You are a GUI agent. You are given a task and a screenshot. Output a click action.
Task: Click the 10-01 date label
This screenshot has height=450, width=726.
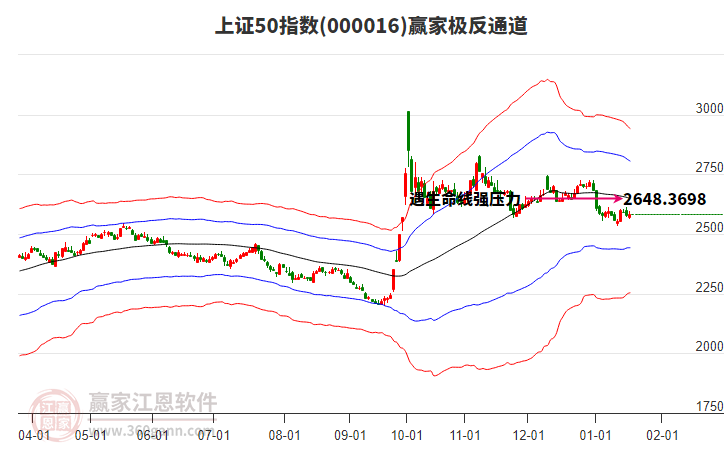(x=407, y=435)
